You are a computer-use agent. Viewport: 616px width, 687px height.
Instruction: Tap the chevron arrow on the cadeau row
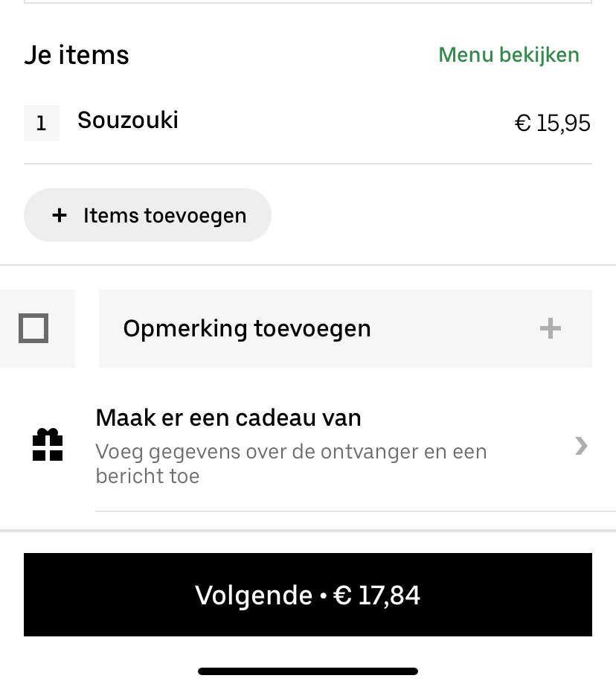tap(581, 446)
